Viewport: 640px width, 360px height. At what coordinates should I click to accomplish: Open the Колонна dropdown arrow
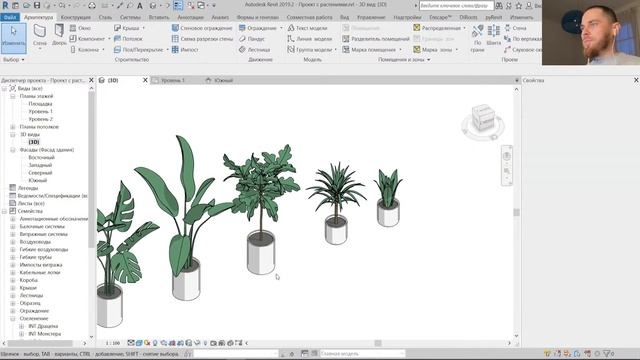point(103,49)
